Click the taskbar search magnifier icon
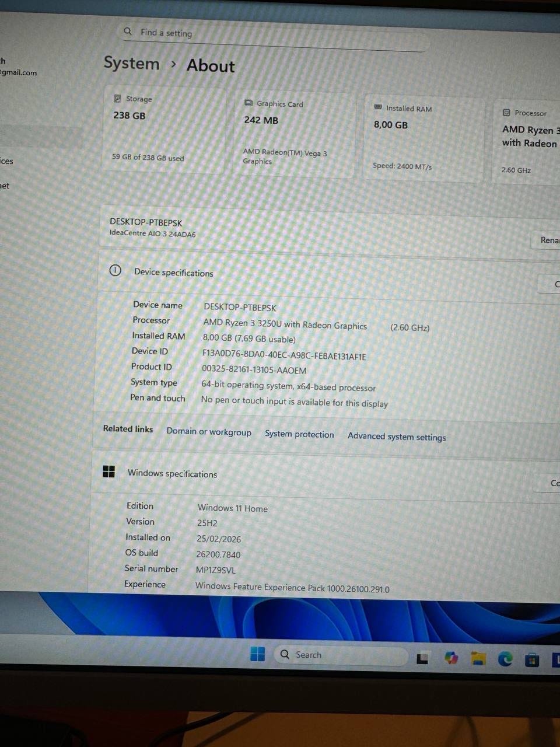Viewport: 560px width, 747px height. point(285,654)
